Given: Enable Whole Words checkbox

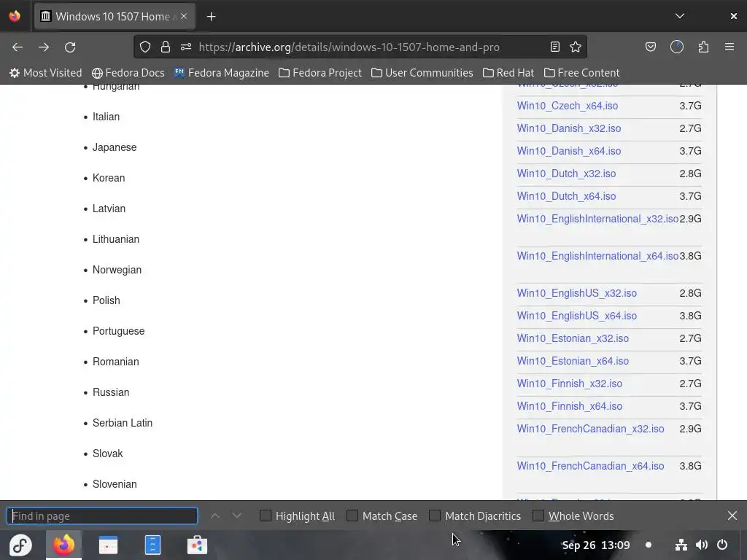Looking at the screenshot, I should click(x=538, y=516).
